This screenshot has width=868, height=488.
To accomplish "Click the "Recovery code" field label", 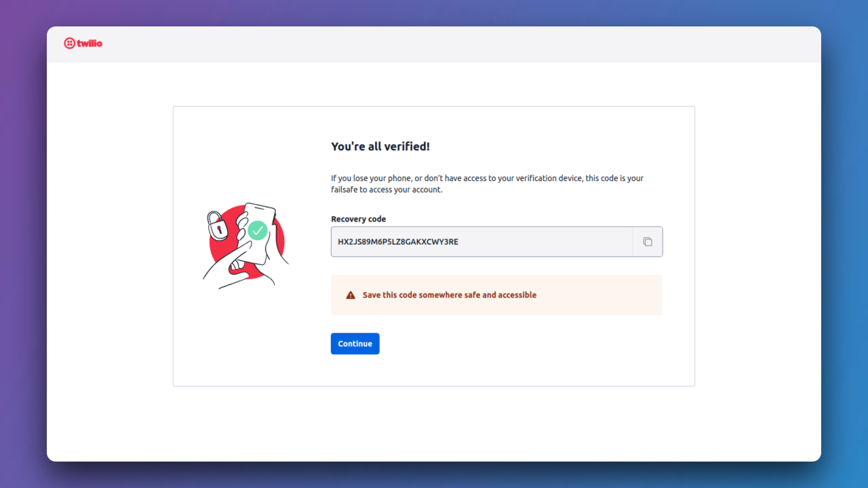I will [x=358, y=219].
